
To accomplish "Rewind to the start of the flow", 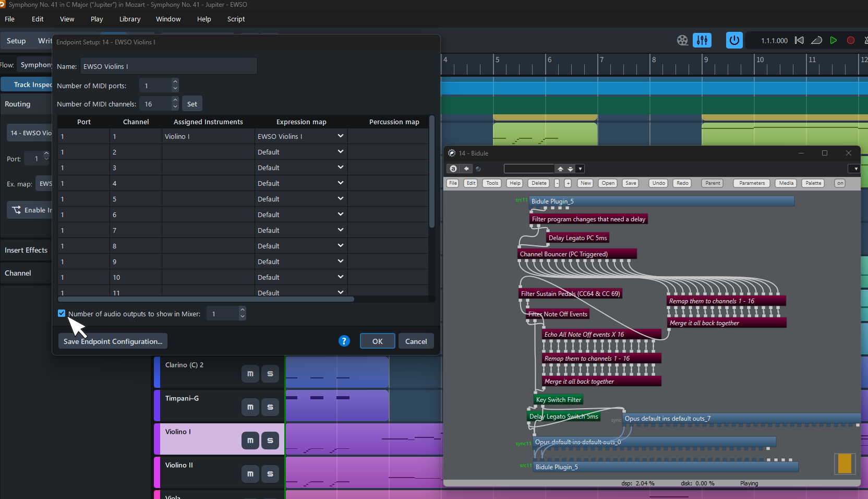I will 799,40.
